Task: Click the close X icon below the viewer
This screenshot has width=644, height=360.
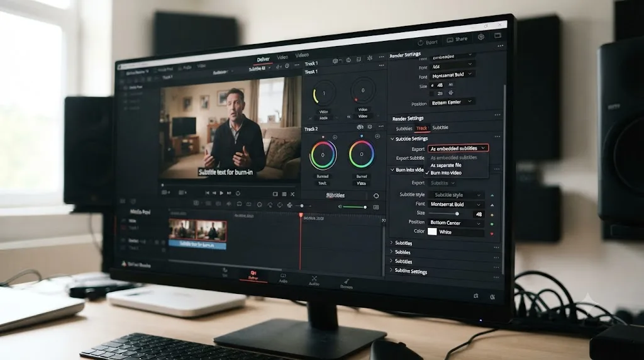Action: [292, 194]
